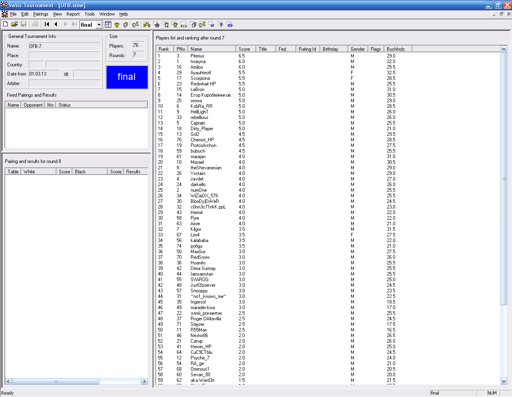Click the red and blue marker toolbar icon
Viewport: 512px width, 397px height.
point(220,25)
